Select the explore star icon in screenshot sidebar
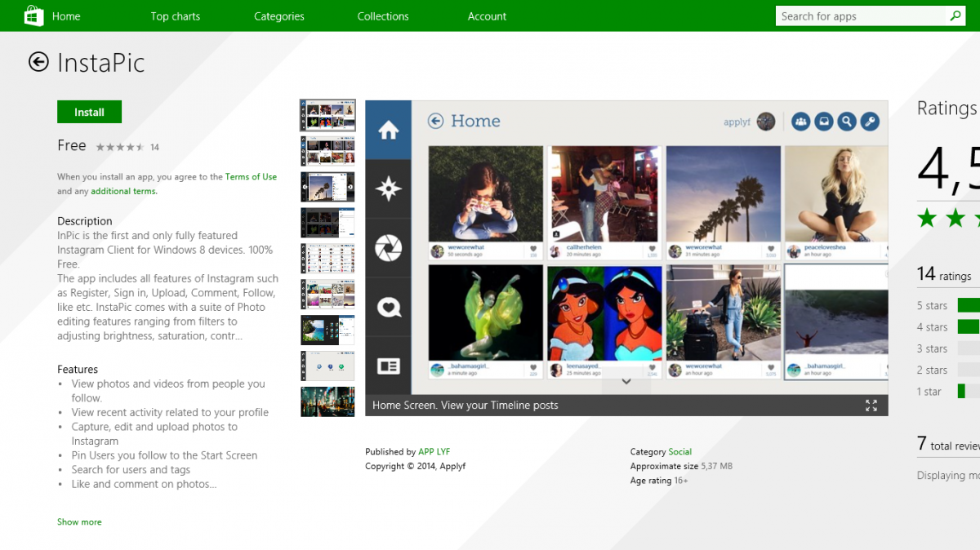Screen dimensions: 980x550 (388, 189)
